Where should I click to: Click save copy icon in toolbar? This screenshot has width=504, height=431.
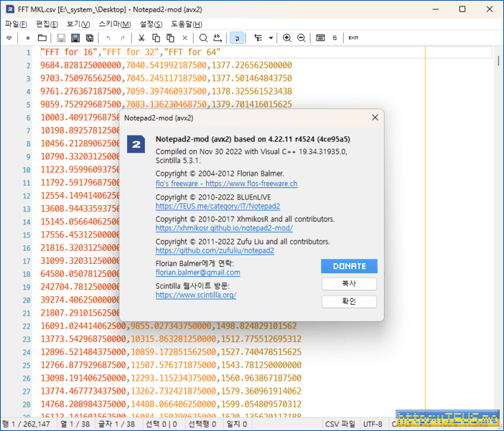click(90, 38)
